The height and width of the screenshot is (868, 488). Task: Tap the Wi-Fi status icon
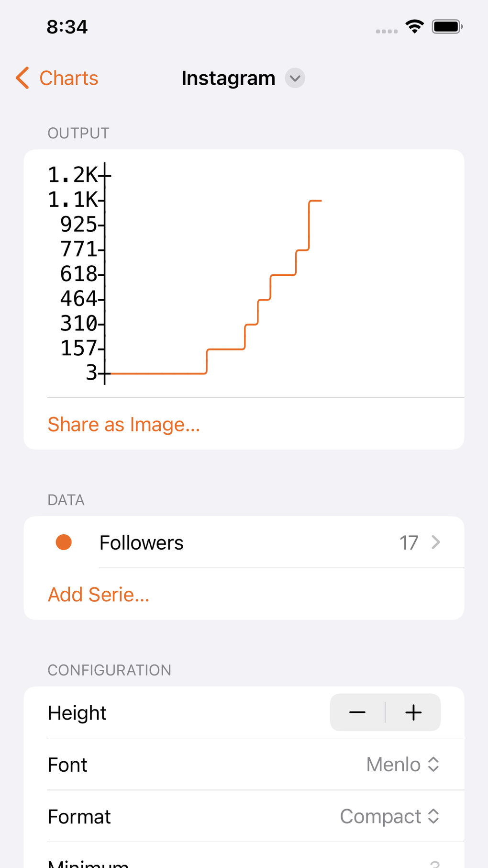(x=414, y=26)
